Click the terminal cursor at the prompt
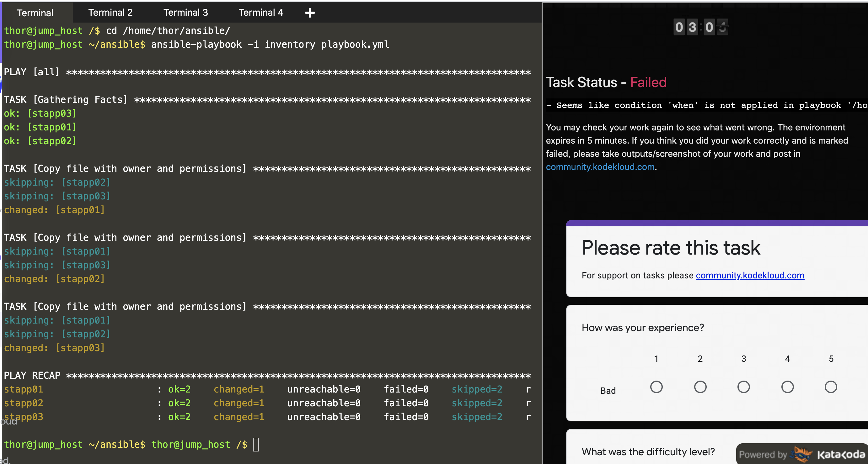This screenshot has height=464, width=868. 256,445
